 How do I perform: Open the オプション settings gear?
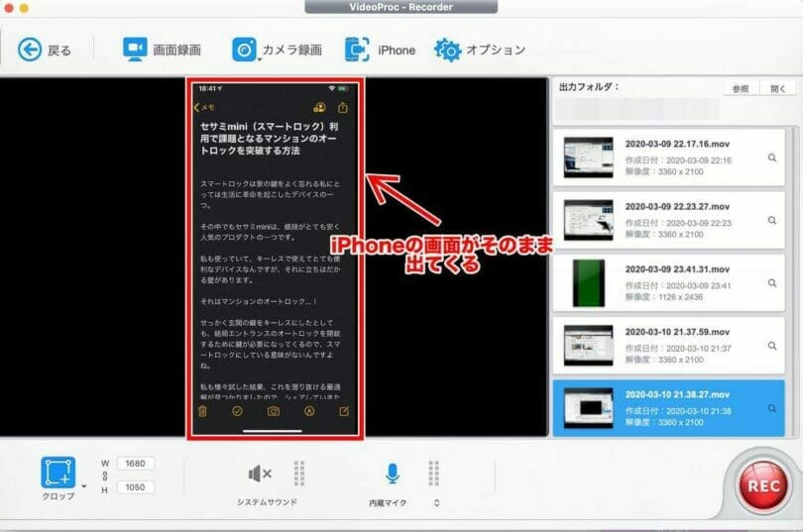point(480,50)
